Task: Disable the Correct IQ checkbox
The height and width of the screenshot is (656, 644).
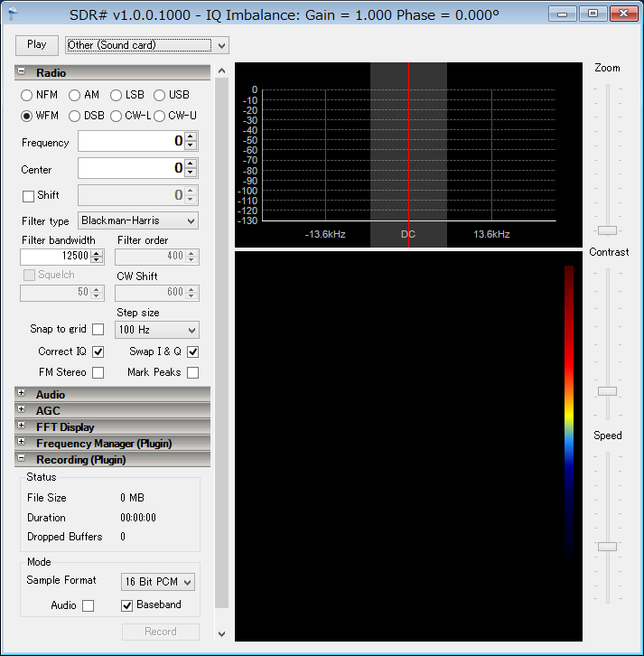Action: (98, 351)
